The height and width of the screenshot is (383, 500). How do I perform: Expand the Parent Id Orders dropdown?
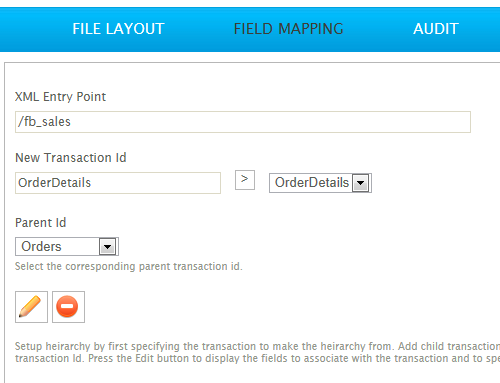pyautogui.click(x=67, y=247)
